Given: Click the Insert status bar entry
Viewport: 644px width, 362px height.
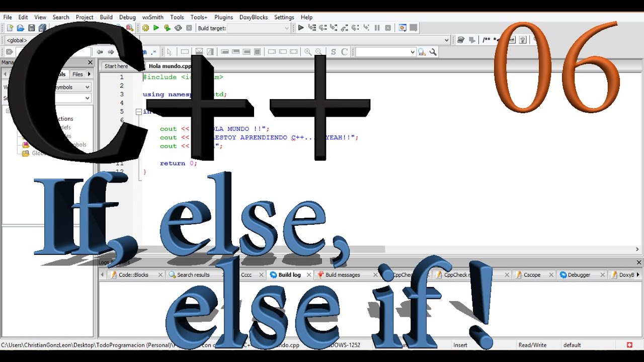Looking at the screenshot, I should (x=460, y=345).
